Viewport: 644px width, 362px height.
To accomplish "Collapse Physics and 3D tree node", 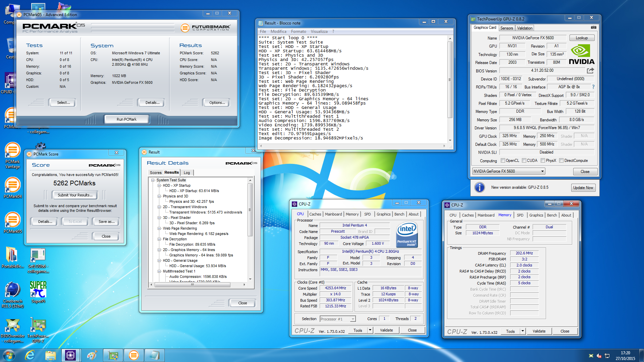I will pyautogui.click(x=159, y=196).
